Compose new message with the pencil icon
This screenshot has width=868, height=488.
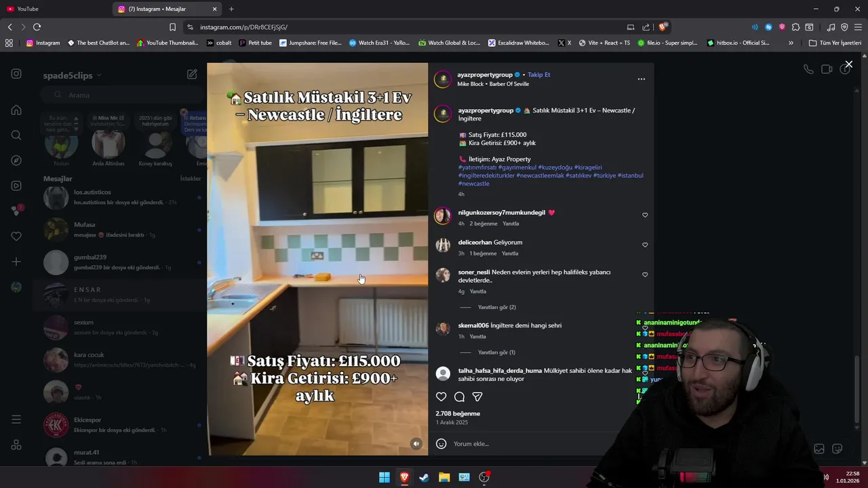coord(192,75)
